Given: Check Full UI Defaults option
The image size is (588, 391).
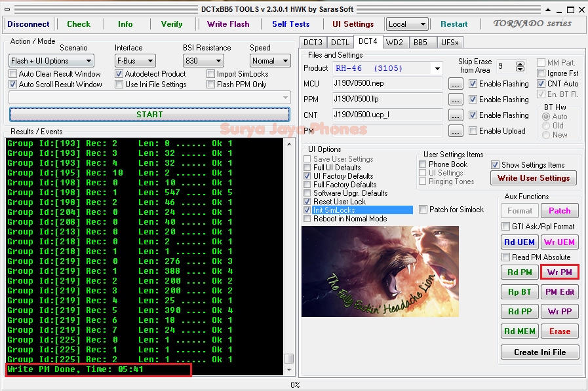Looking at the screenshot, I should pyautogui.click(x=307, y=168).
